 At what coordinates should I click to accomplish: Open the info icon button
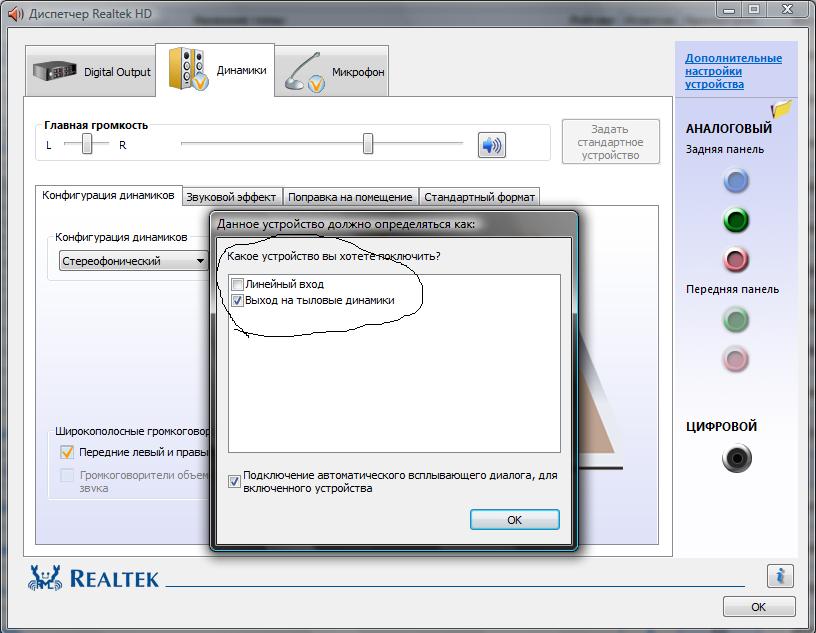click(x=780, y=576)
